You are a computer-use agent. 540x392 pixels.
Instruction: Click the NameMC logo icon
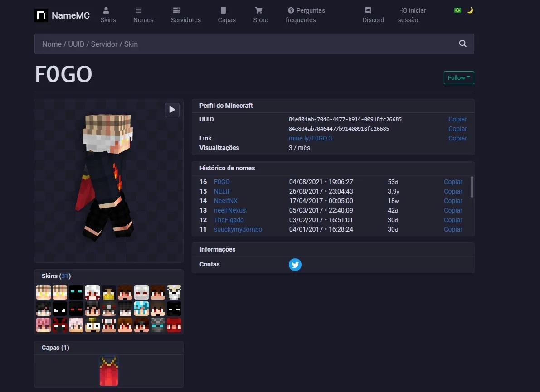41,15
